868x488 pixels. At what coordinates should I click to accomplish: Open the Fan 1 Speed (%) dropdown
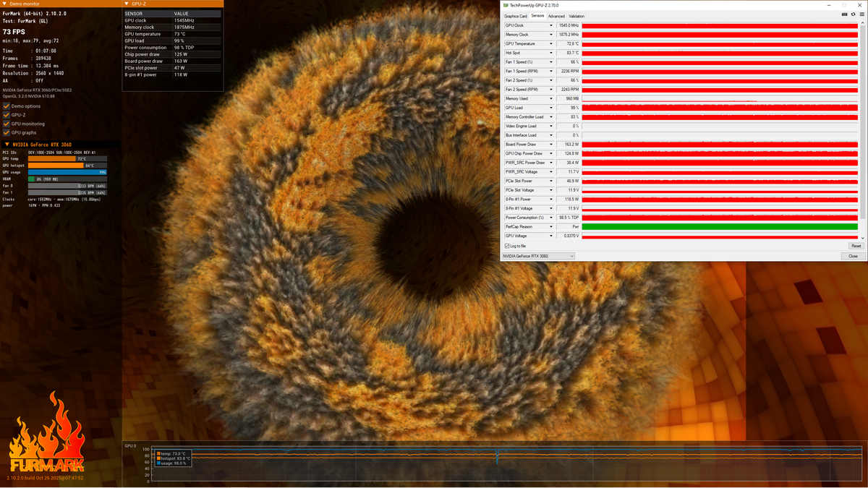551,62
